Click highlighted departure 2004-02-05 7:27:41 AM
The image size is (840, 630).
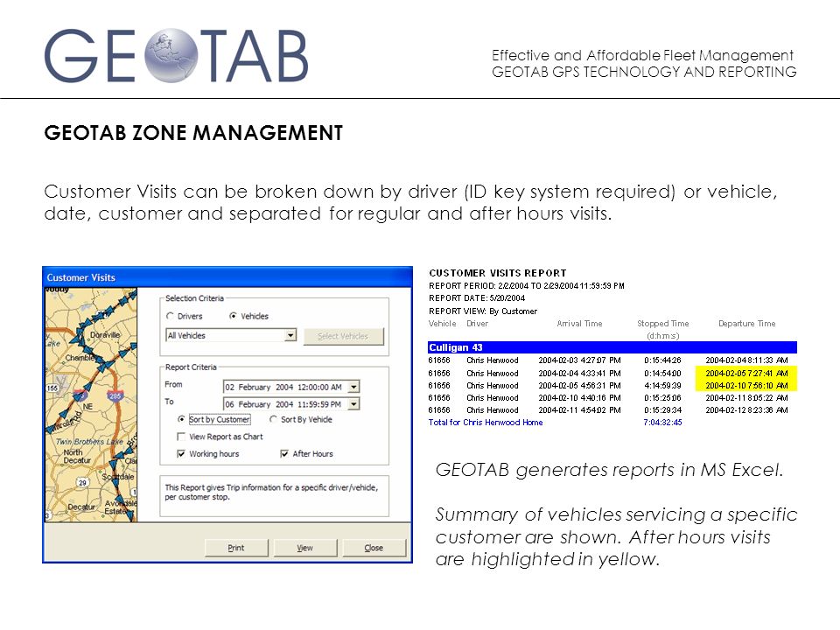pyautogui.click(x=746, y=373)
